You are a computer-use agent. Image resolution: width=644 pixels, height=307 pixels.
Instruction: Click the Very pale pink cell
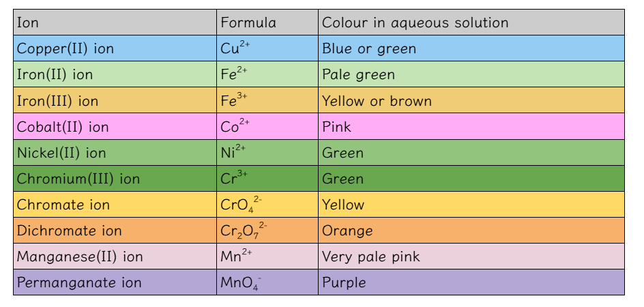[471, 256]
